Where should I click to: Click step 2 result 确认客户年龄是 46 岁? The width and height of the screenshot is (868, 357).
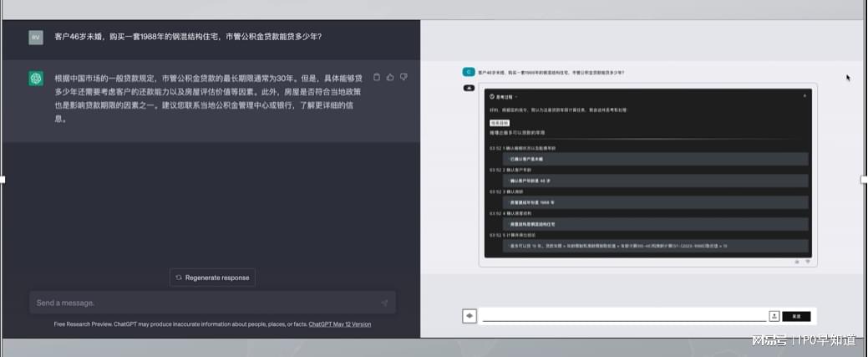tap(656, 181)
